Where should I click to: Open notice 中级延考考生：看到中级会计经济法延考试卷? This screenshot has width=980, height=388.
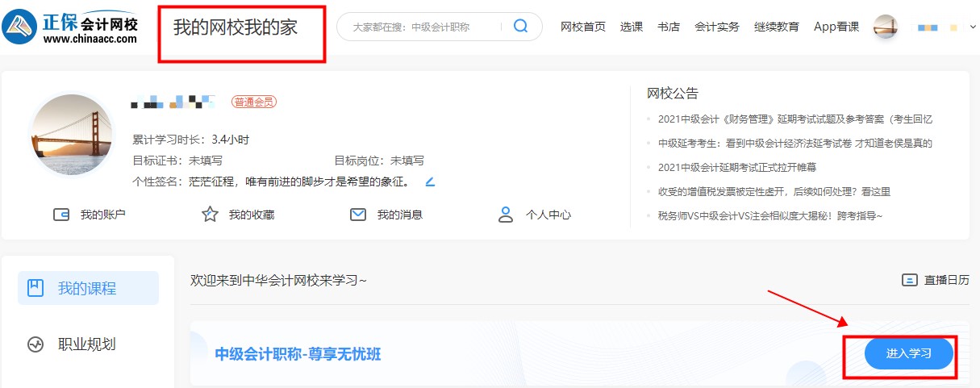795,144
